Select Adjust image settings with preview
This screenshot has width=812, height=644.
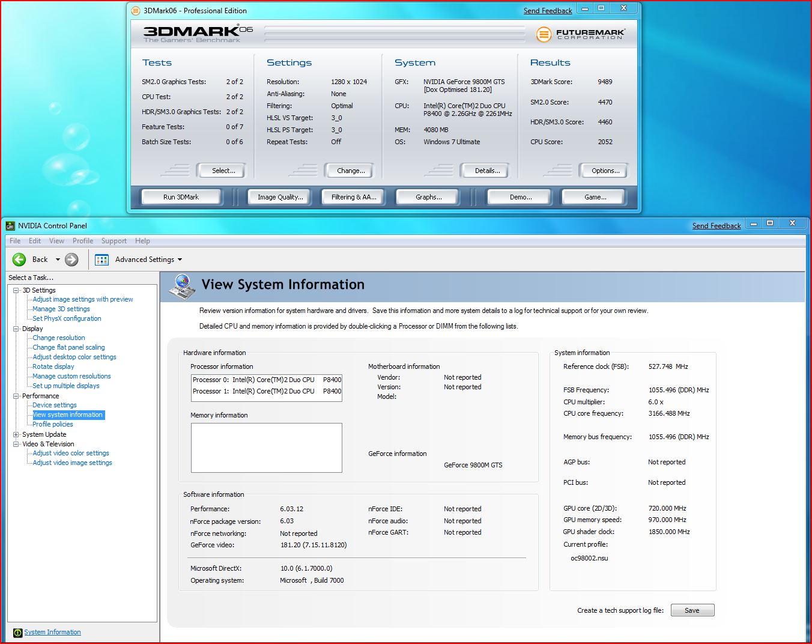83,299
